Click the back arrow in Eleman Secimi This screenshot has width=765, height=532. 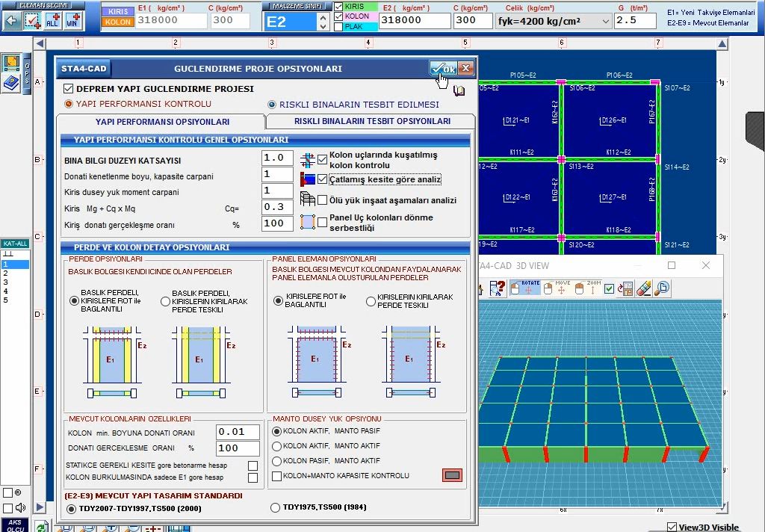point(11,21)
